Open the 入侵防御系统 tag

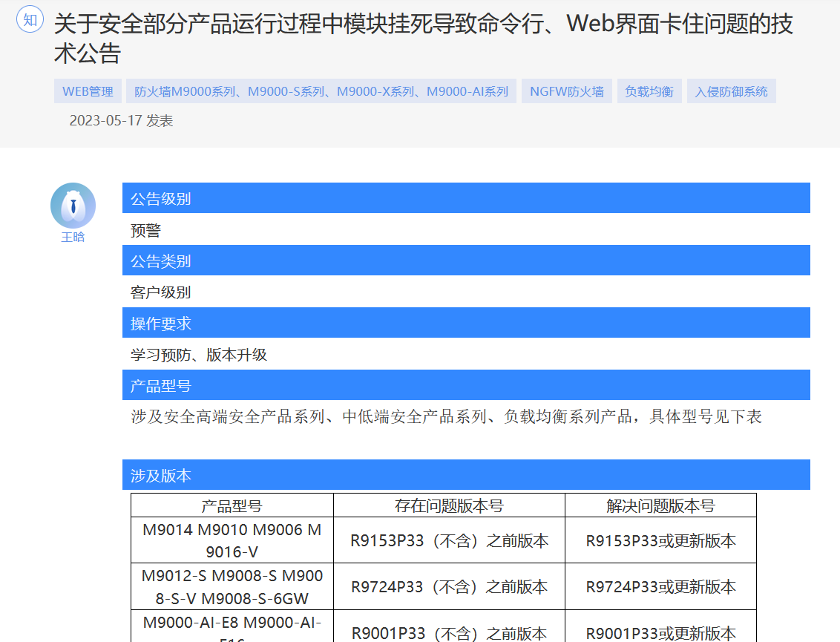[731, 91]
